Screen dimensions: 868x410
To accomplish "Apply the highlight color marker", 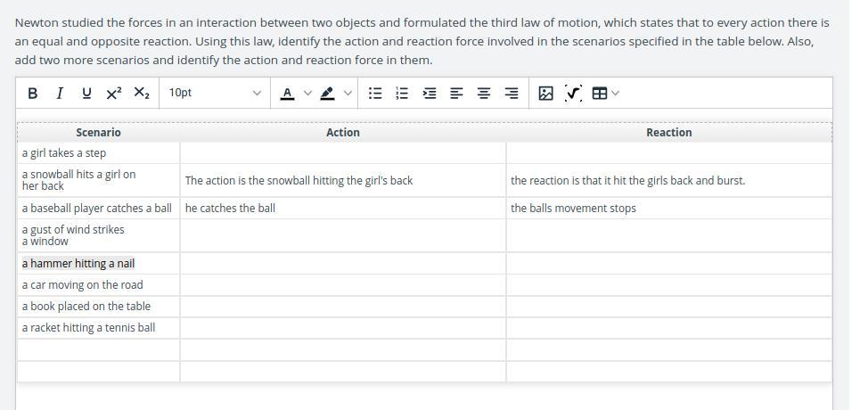I will 327,94.
